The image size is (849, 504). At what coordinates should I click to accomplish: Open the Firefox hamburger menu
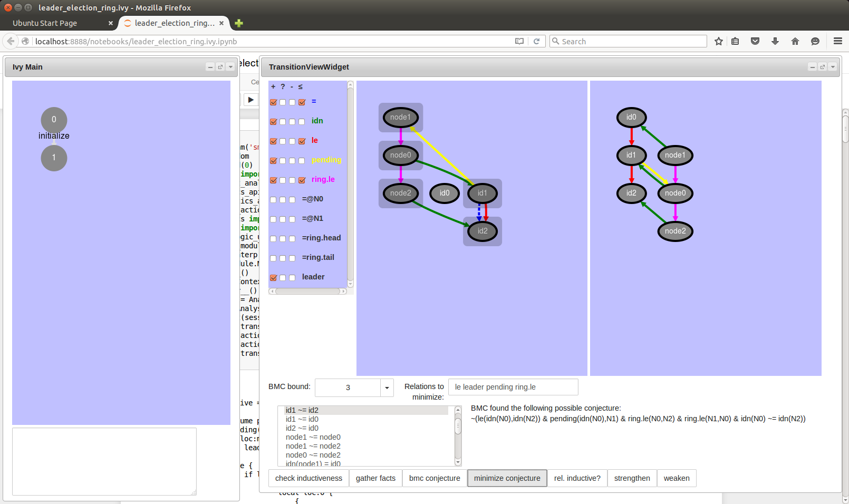pos(837,41)
